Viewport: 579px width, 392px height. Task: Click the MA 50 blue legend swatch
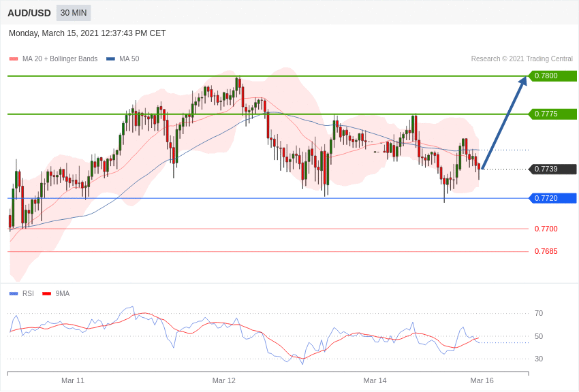[110, 59]
